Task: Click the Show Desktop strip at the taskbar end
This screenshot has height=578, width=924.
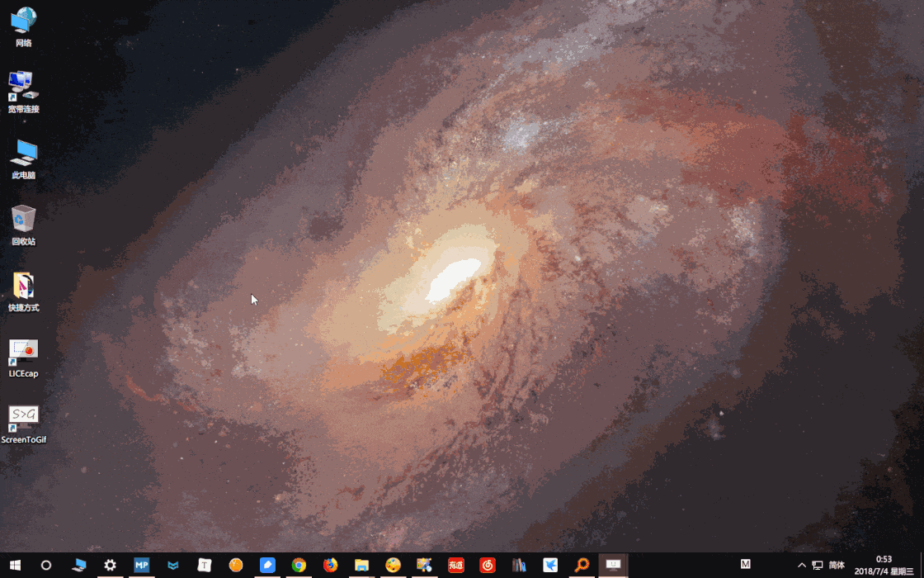Action: tap(922, 565)
